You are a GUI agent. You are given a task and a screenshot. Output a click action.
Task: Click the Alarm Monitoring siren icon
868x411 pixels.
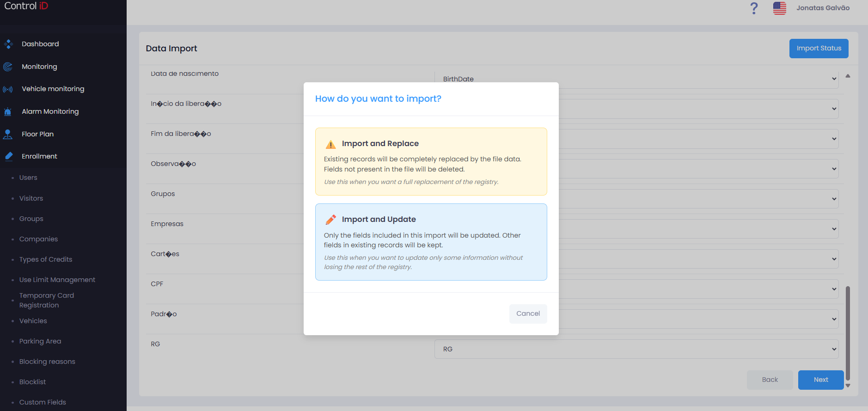click(x=8, y=111)
